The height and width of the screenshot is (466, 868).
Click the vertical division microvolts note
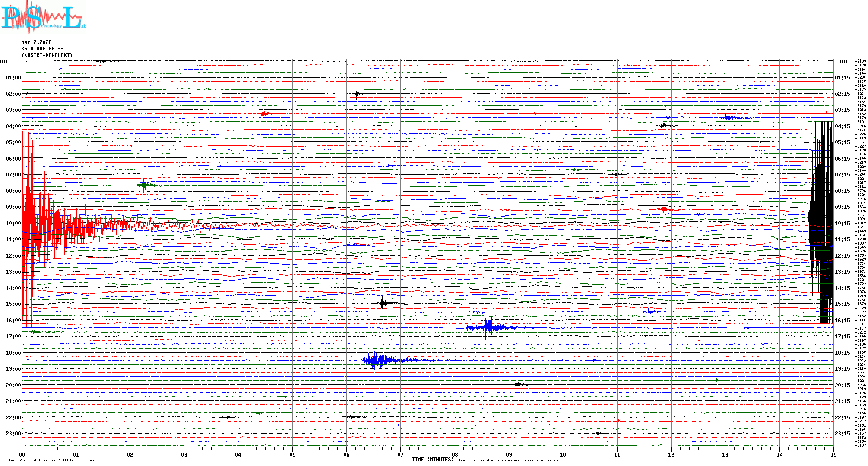(x=55, y=460)
